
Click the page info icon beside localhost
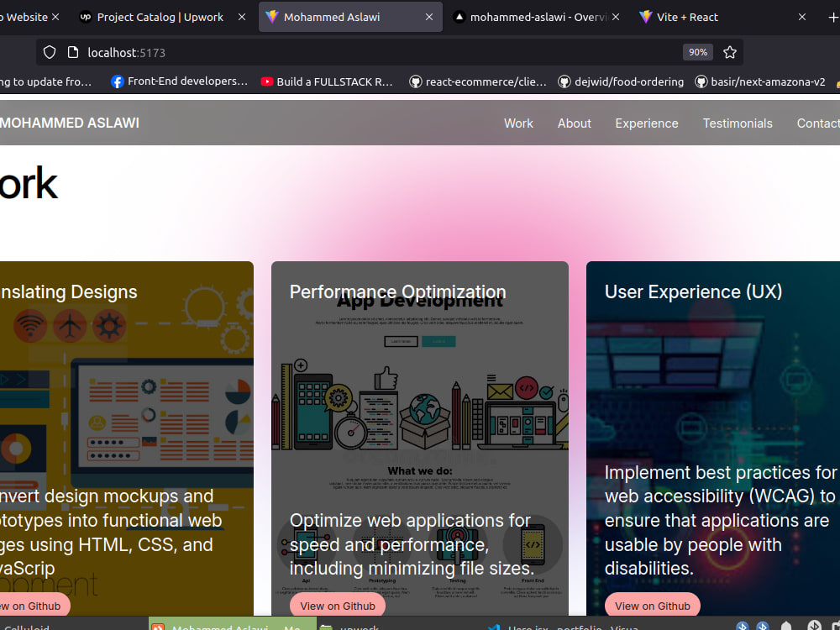[x=73, y=52]
